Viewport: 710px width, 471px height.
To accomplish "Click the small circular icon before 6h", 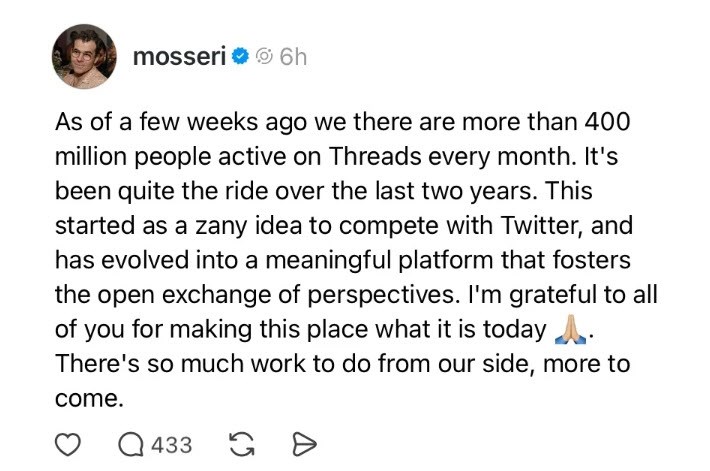I will 264,58.
